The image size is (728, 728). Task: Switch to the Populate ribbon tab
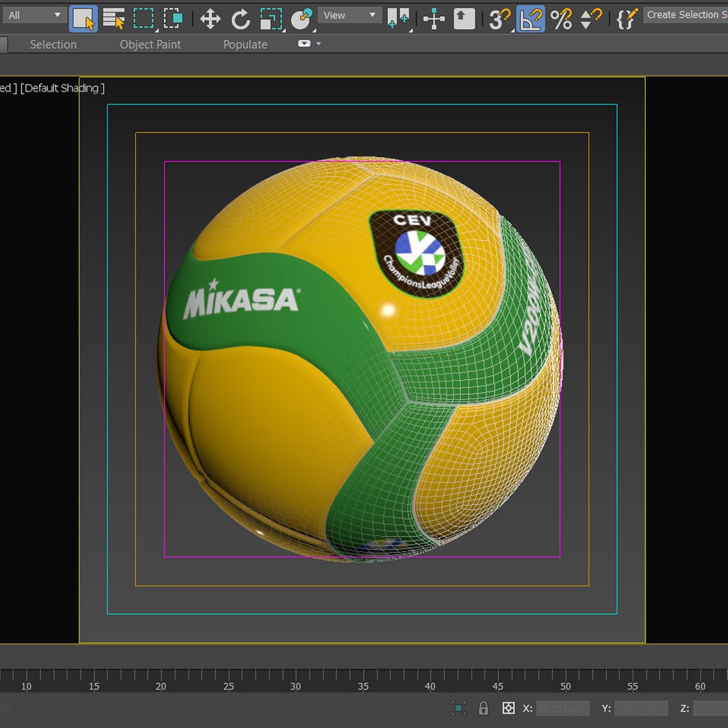click(x=245, y=44)
